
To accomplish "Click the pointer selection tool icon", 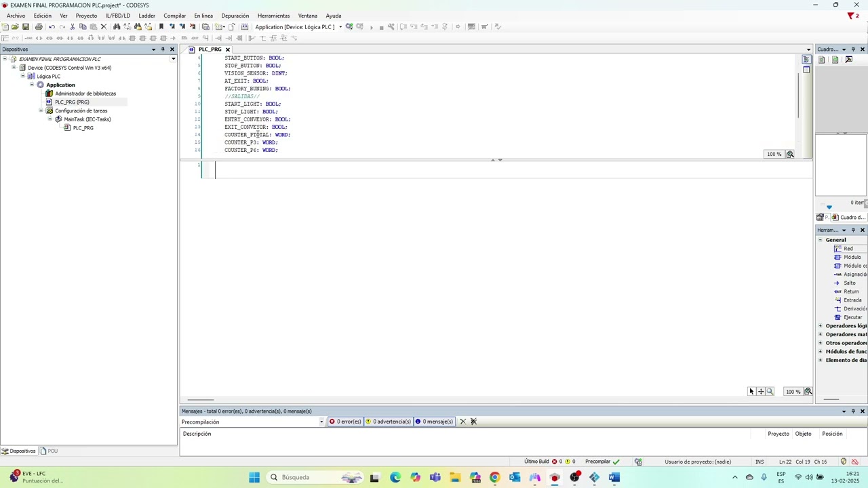I will (751, 392).
